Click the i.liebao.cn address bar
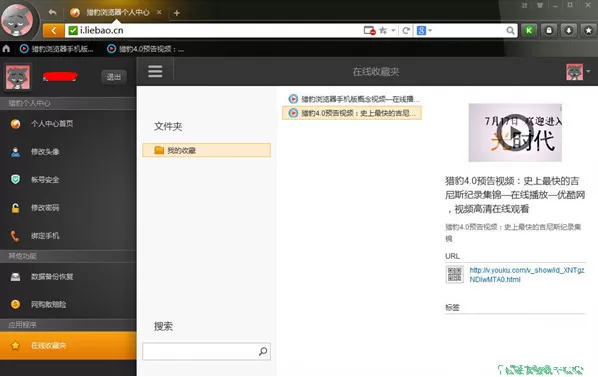Screen dimensions: 598x377 (x=214, y=30)
